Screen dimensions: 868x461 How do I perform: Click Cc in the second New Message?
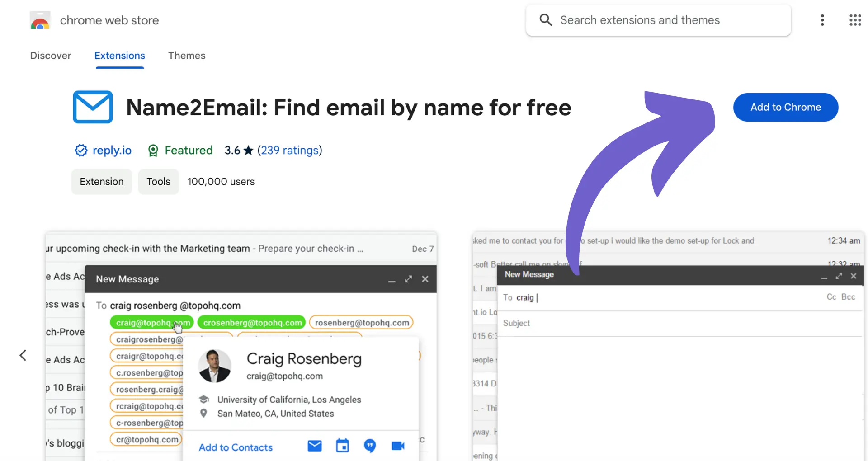(x=831, y=297)
